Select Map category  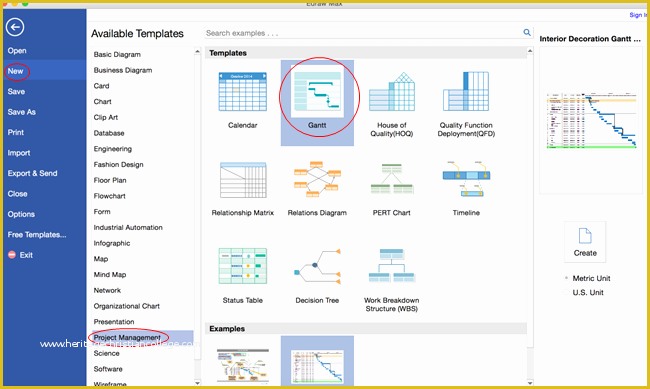[x=101, y=259]
